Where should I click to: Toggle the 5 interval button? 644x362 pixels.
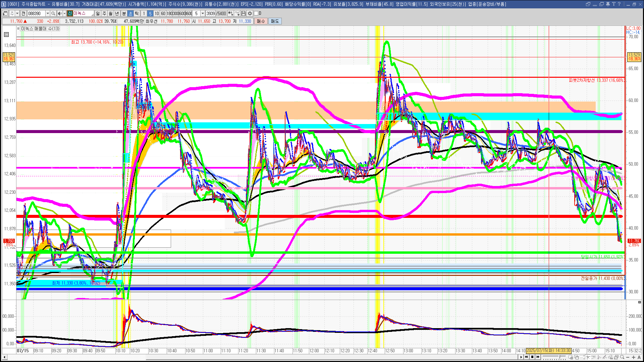click(150, 13)
